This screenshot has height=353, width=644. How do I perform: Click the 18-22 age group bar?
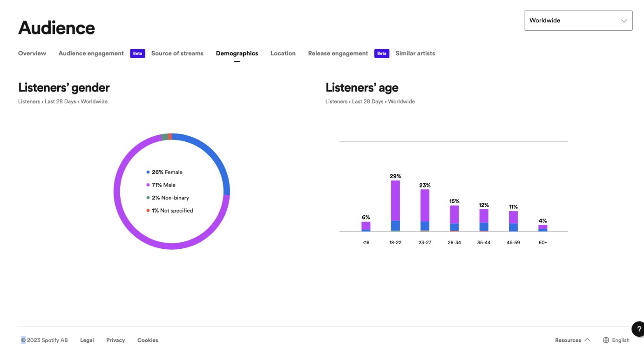pyautogui.click(x=395, y=205)
